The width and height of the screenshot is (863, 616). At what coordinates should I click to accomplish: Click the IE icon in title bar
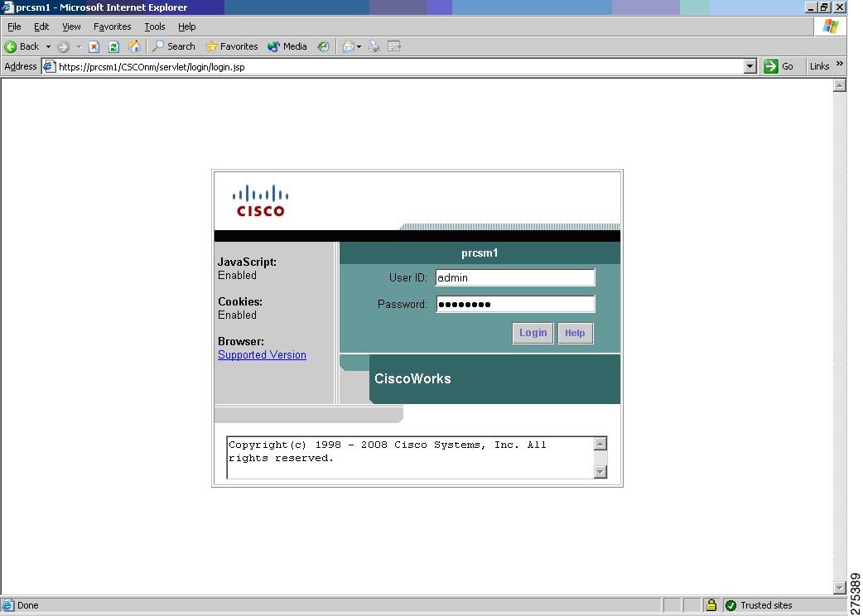click(7, 7)
